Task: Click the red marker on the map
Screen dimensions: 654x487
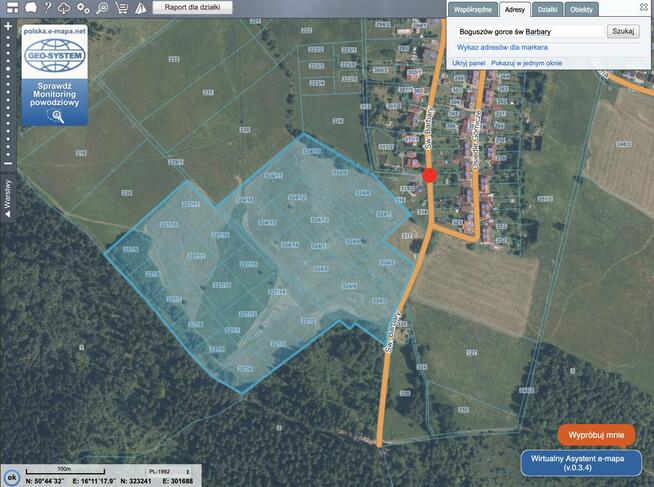Action: tap(430, 175)
